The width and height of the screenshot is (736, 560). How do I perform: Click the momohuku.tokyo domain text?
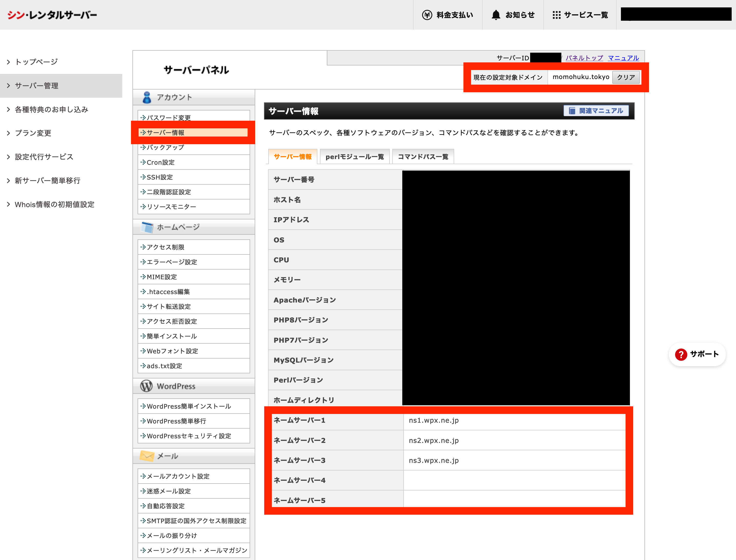coord(581,77)
